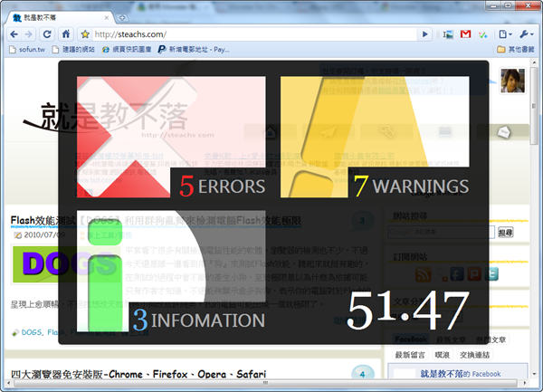Switch to the 熱門文章 sidebar tab
Image resolution: width=543 pixels, height=392 pixels.
pyautogui.click(x=491, y=339)
